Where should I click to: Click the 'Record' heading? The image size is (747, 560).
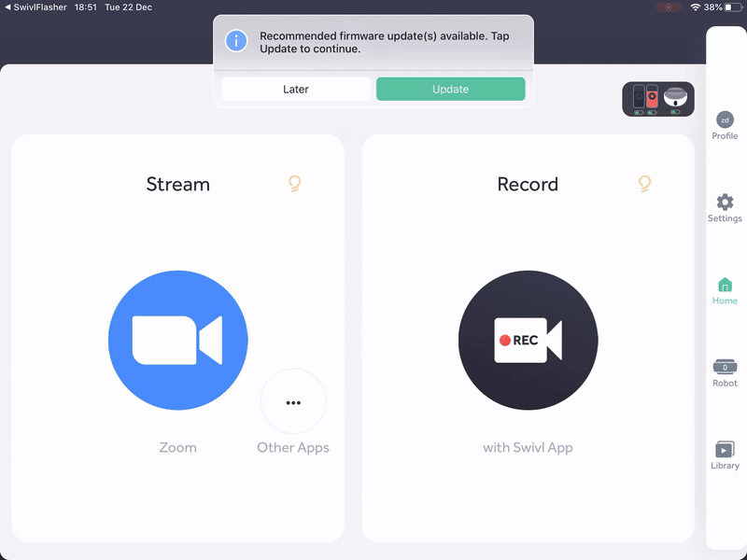click(528, 184)
